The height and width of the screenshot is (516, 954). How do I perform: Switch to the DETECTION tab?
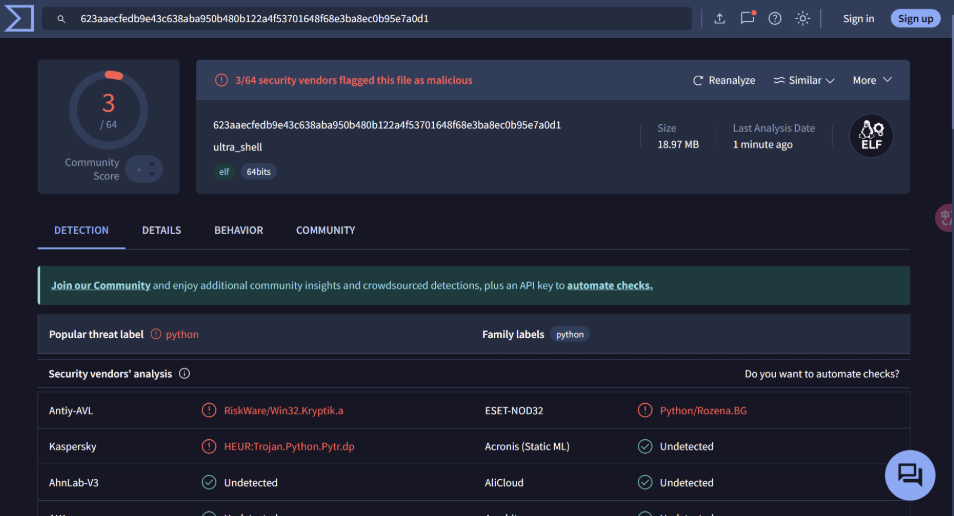click(82, 230)
